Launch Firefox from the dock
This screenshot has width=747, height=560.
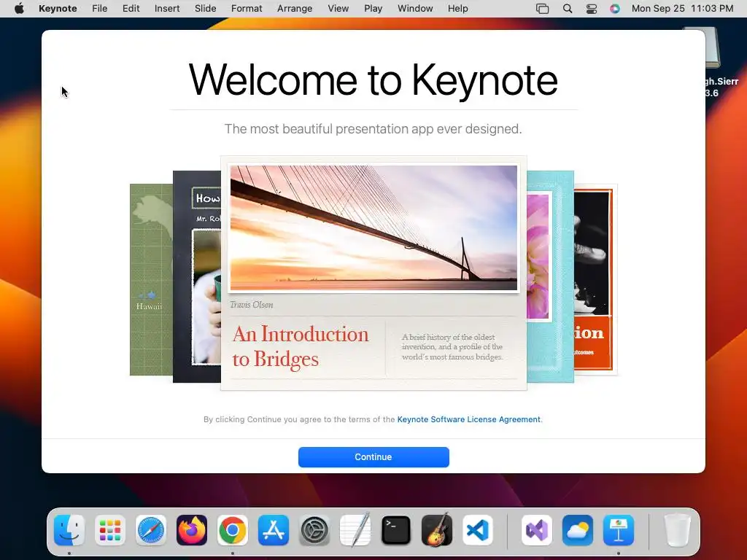(192, 530)
